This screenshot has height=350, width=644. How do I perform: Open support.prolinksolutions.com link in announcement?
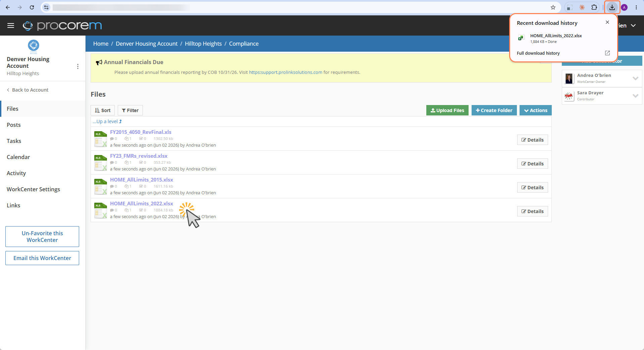(x=285, y=72)
